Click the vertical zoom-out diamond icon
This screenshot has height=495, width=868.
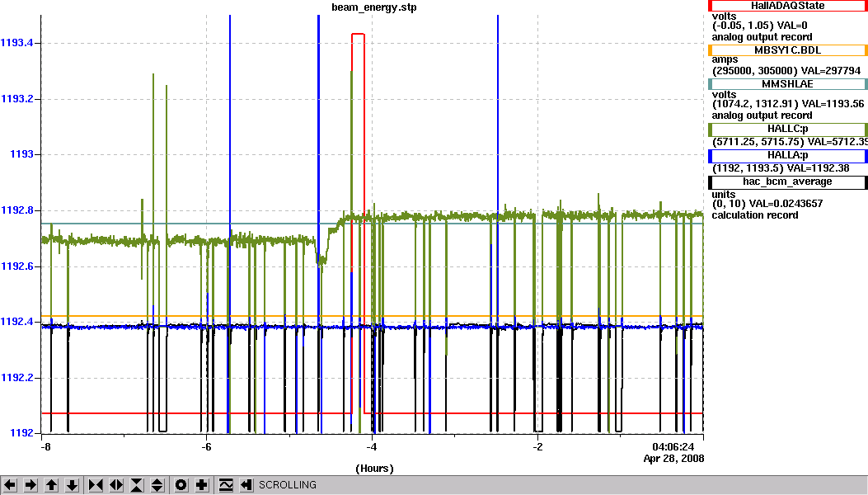157,485
